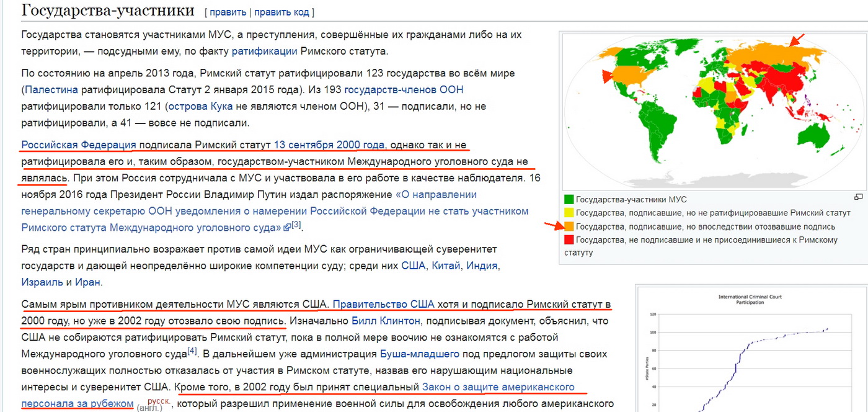Click the enlarge icon under the world map
Image resolution: width=868 pixels, height=412 pixels.
(858, 197)
